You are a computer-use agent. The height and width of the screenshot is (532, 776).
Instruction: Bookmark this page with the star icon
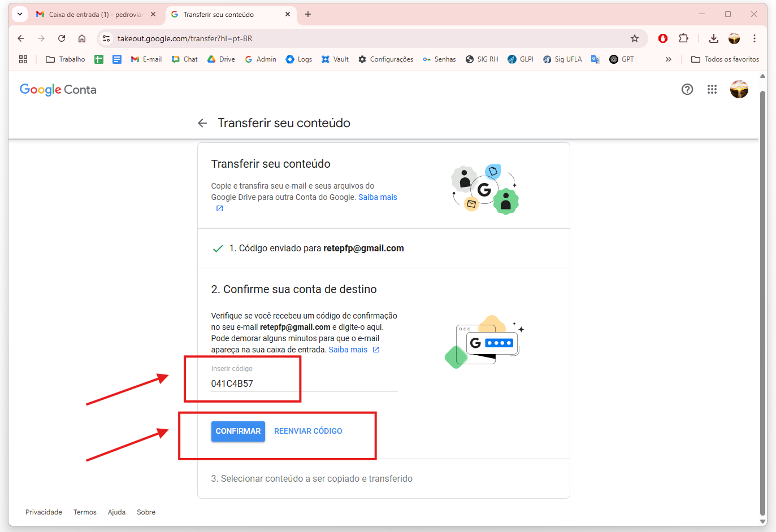click(x=634, y=38)
